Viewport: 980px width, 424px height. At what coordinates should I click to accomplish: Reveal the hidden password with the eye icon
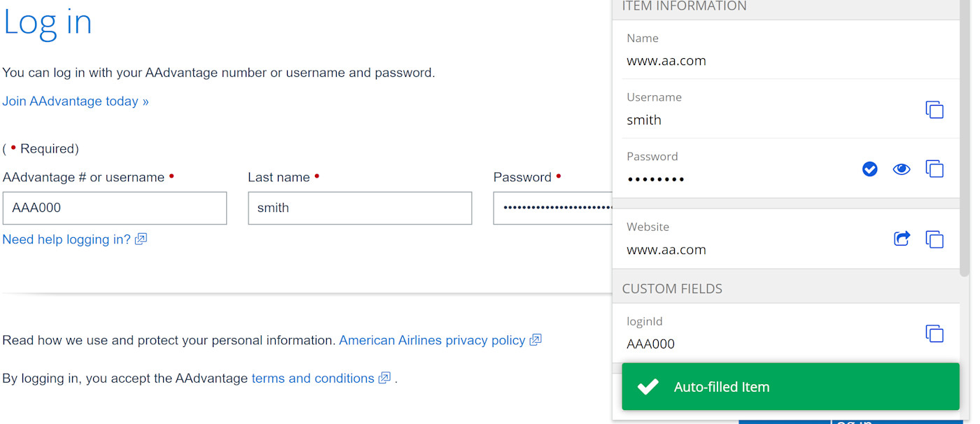pyautogui.click(x=902, y=168)
